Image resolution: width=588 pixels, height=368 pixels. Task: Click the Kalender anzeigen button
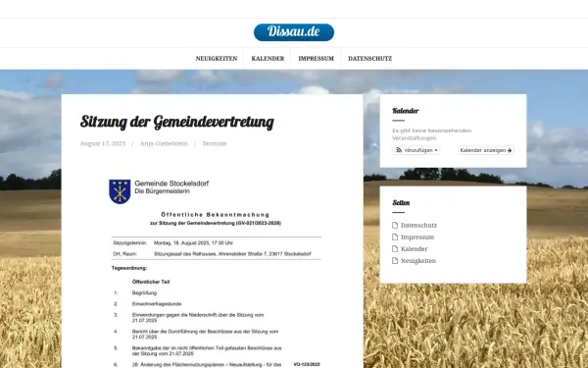click(486, 150)
